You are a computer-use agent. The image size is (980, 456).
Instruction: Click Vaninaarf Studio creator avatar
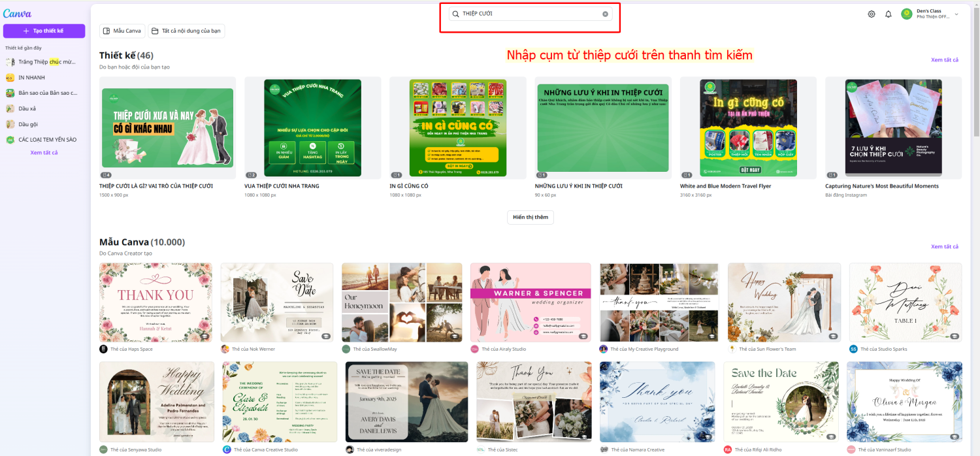click(x=851, y=449)
